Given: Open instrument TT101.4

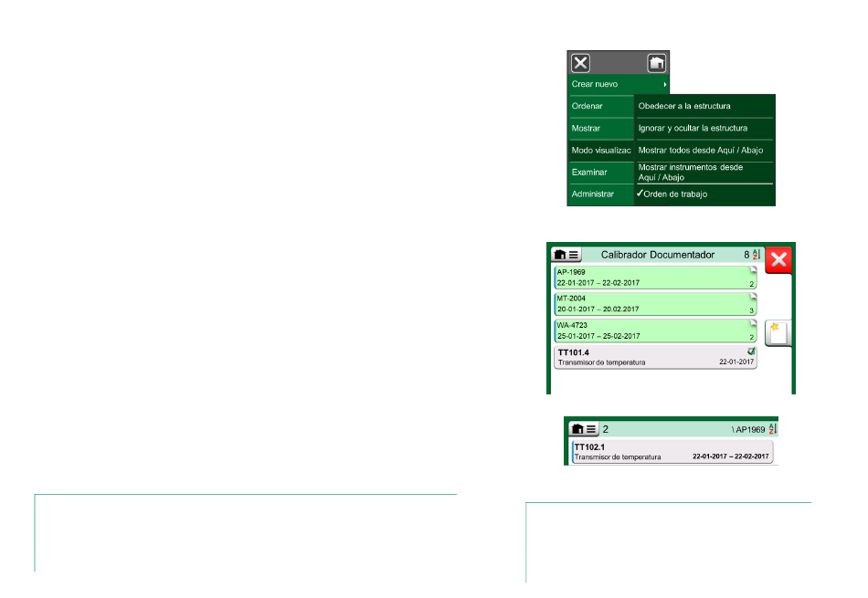Looking at the screenshot, I should [655, 357].
